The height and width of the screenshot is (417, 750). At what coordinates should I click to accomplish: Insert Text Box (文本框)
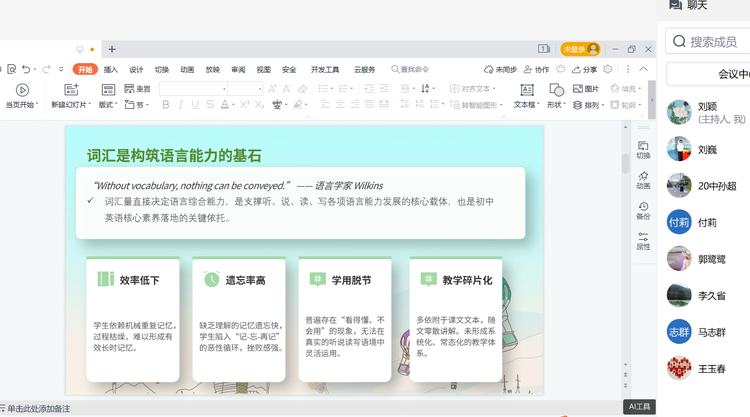(x=527, y=95)
